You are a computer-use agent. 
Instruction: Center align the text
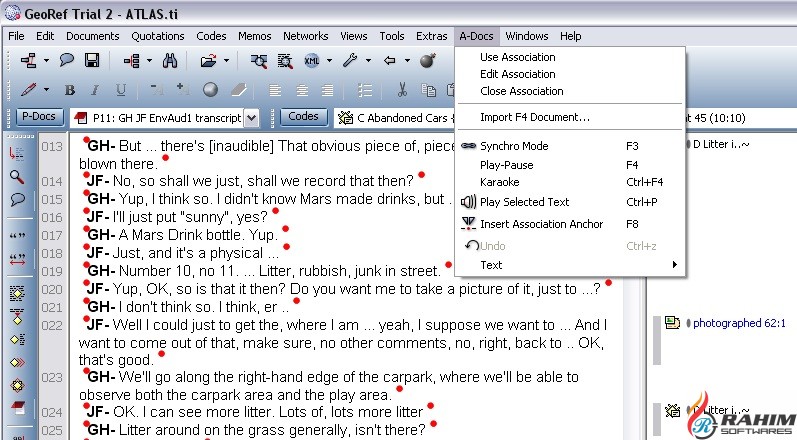click(302, 90)
